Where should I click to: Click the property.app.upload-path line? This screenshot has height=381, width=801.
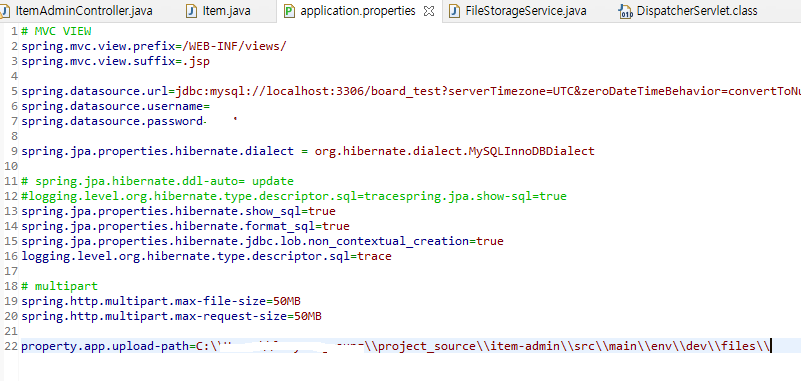[395, 346]
